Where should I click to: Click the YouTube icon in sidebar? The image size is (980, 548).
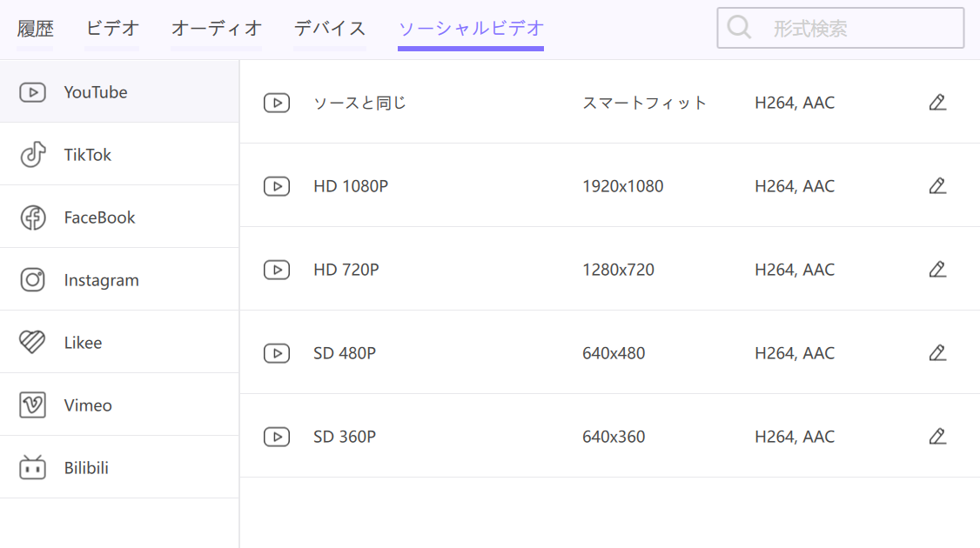click(x=32, y=92)
